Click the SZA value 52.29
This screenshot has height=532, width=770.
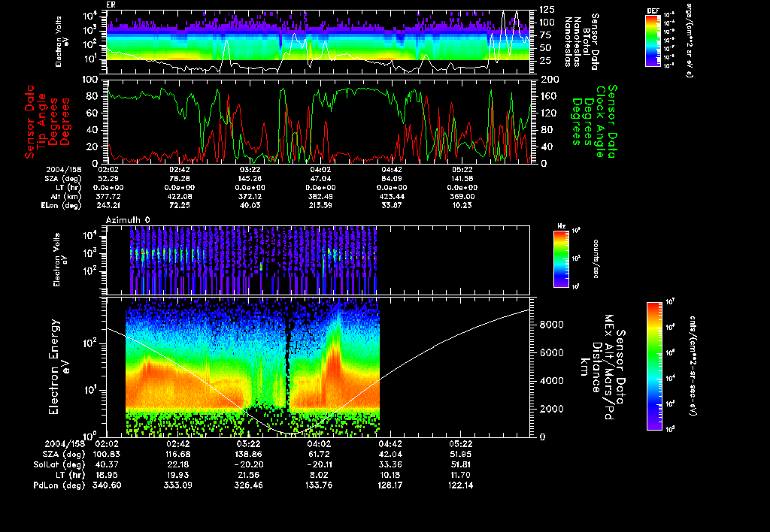(x=108, y=179)
